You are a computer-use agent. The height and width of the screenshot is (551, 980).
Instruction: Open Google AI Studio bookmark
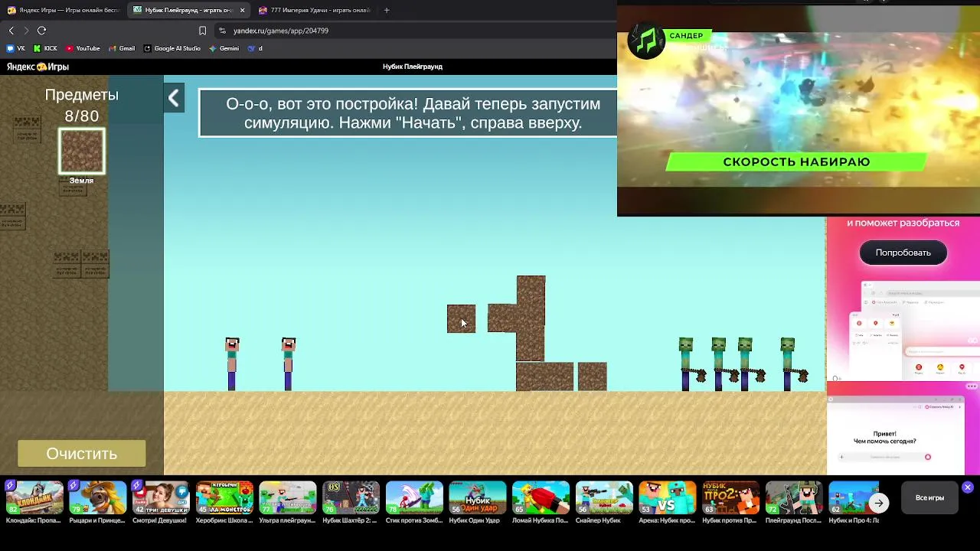[172, 48]
